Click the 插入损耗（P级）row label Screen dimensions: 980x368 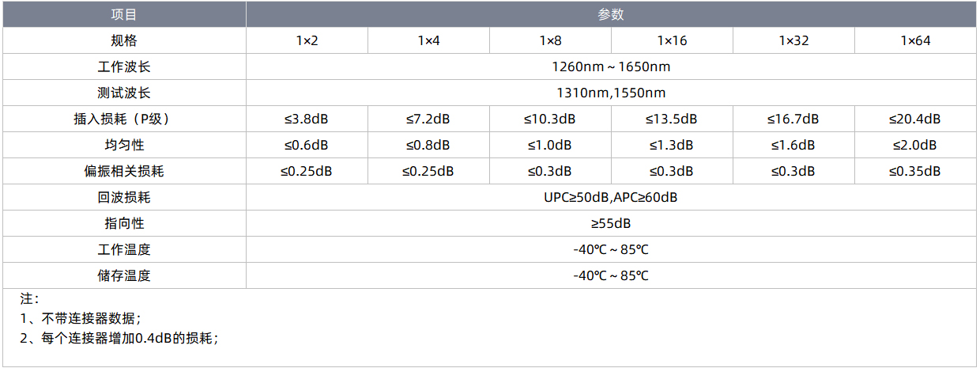point(124,119)
